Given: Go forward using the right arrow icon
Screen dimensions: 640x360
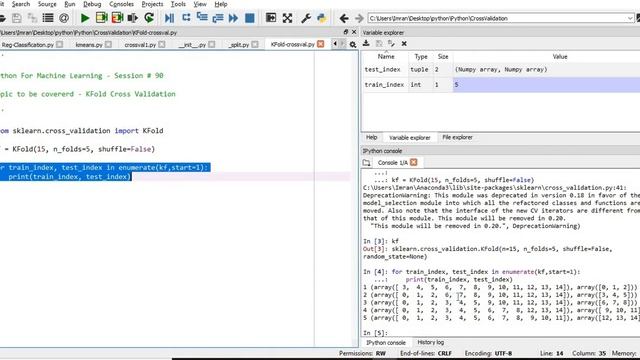Looking at the screenshot, I should (359, 18).
